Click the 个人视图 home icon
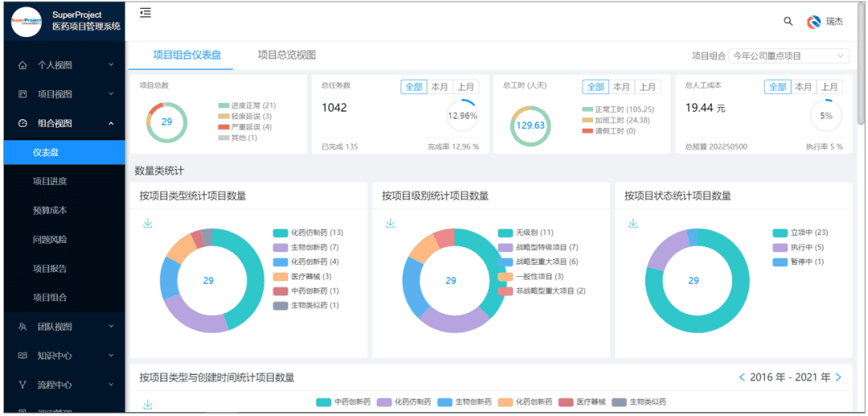 click(23, 65)
